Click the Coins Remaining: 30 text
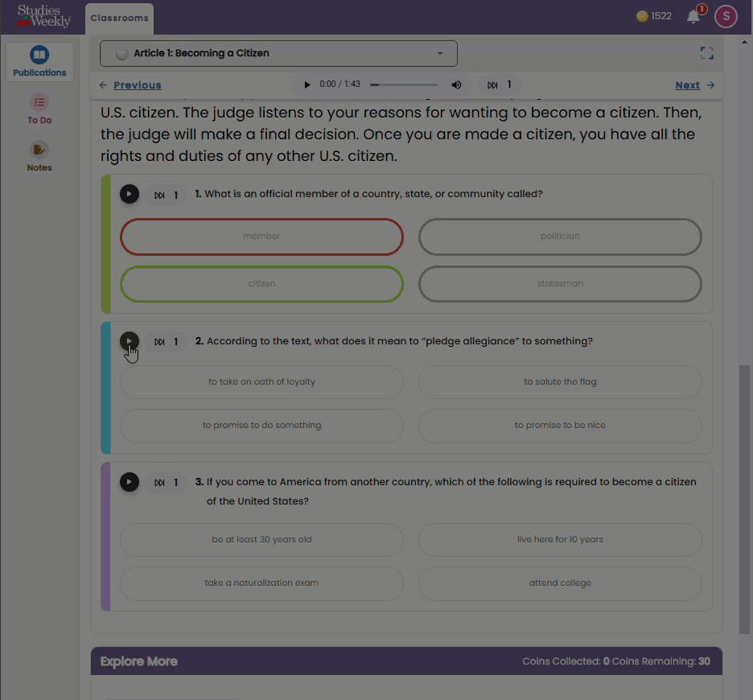Screen dimensions: 753x700 tap(660, 661)
